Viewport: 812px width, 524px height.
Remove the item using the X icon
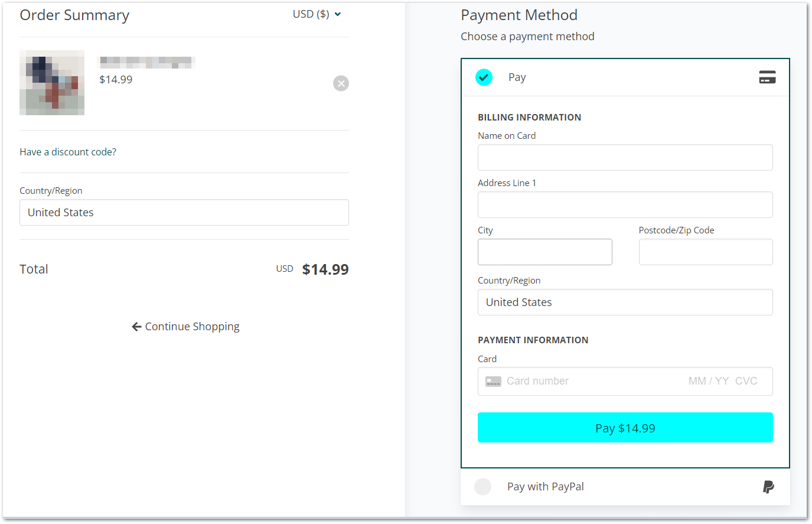tap(341, 83)
